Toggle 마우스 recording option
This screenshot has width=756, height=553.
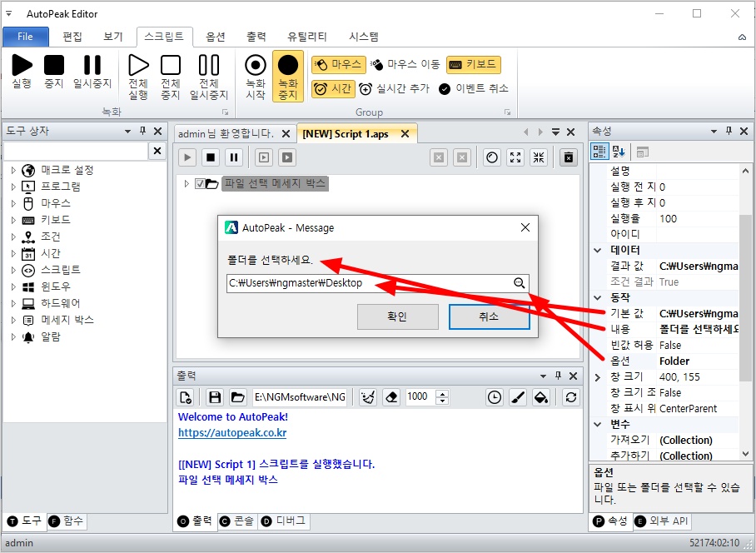coord(338,64)
